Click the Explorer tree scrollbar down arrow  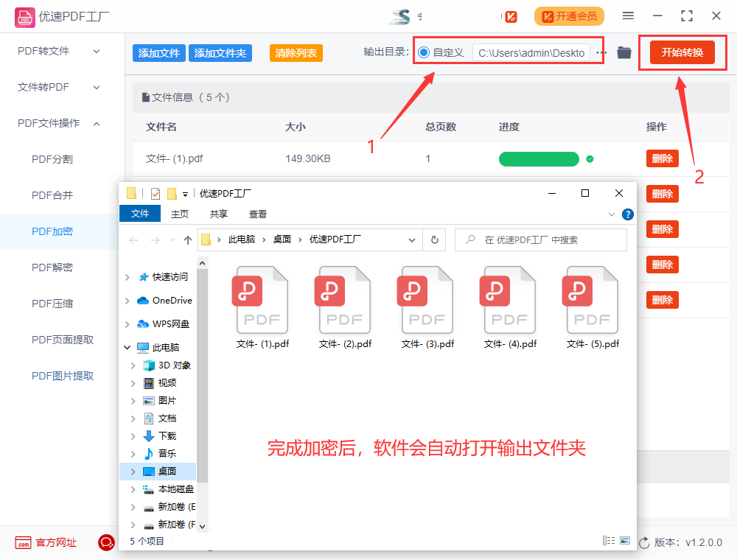pyautogui.click(x=203, y=527)
